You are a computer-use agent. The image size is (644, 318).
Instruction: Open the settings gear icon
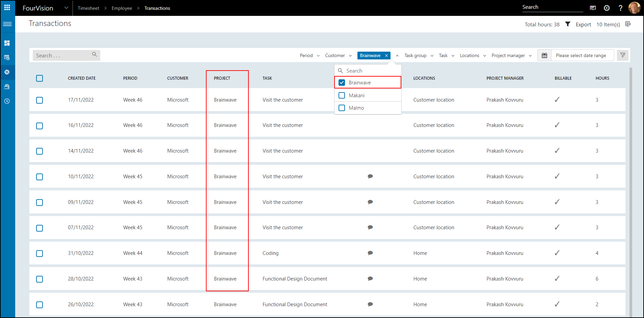click(607, 8)
